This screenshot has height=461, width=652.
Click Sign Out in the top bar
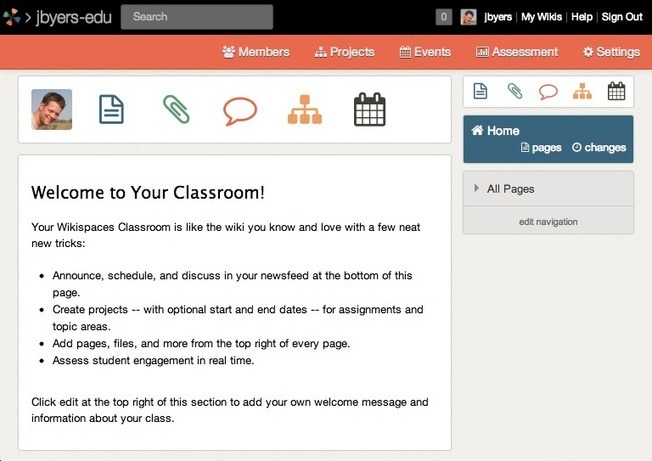click(621, 17)
